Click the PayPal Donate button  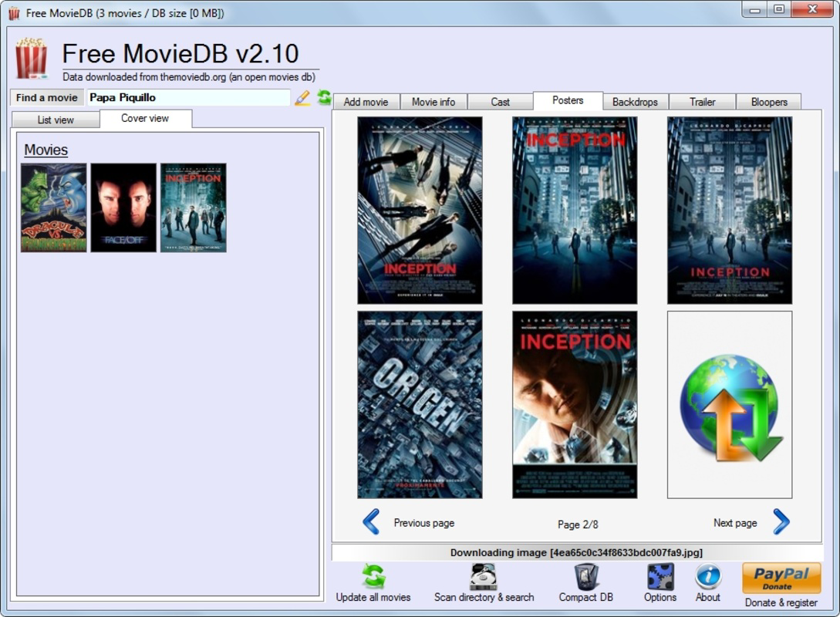pos(781,578)
